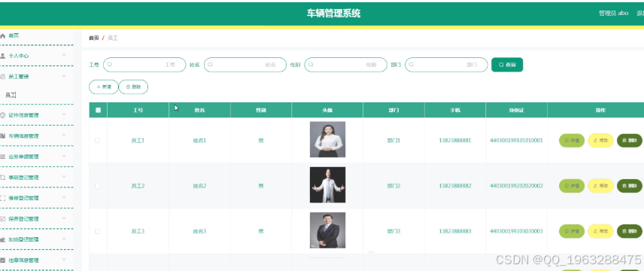Check the row checkbox for 员工3

(x=97, y=232)
